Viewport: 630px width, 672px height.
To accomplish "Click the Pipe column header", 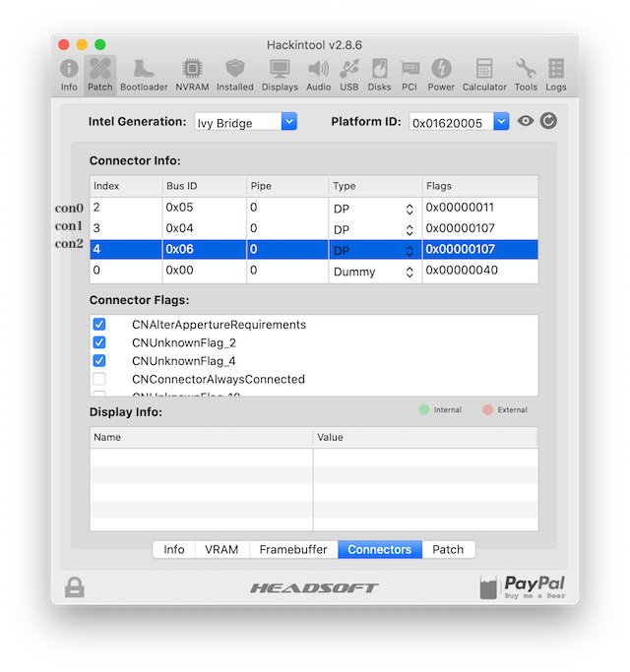I will tap(287, 186).
